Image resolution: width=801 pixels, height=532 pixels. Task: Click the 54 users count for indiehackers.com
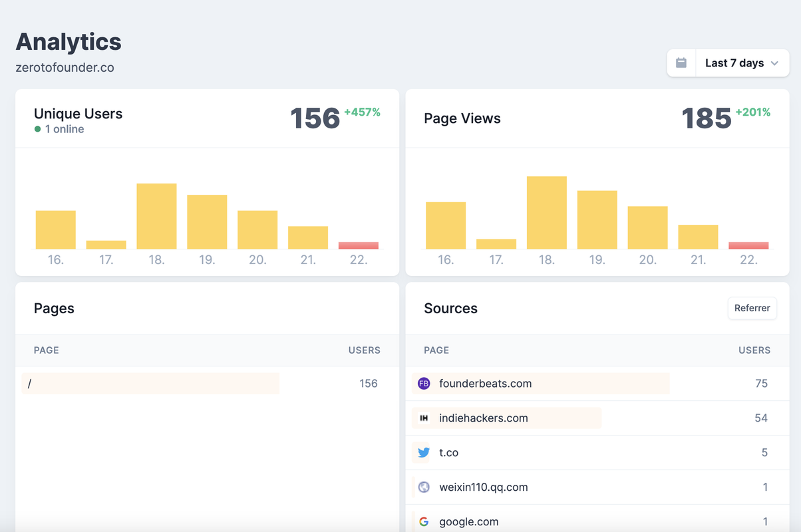(x=761, y=418)
